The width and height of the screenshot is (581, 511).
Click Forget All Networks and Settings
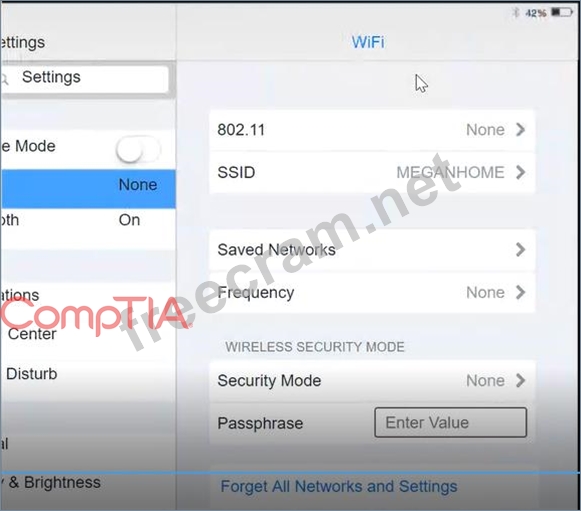pos(339,487)
